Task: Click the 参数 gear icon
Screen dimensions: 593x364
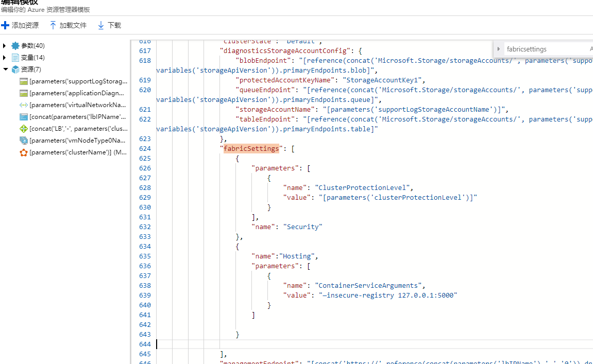Action: 15,46
